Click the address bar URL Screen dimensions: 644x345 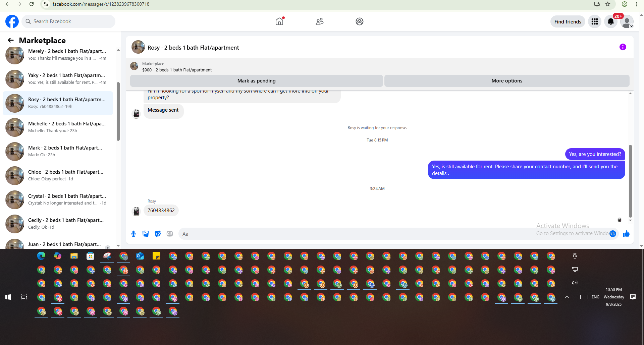coord(101,4)
